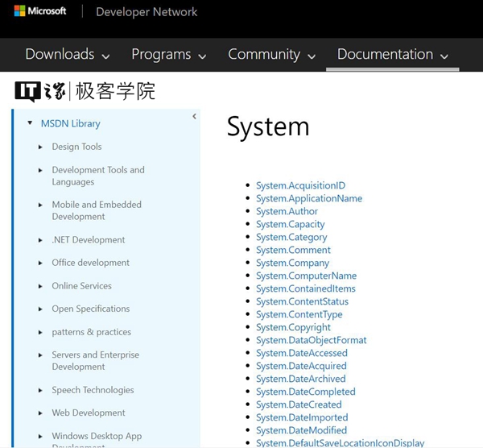Open Windows Desktop App in sidebar
Screen dimensions: 483x448
click(97, 439)
